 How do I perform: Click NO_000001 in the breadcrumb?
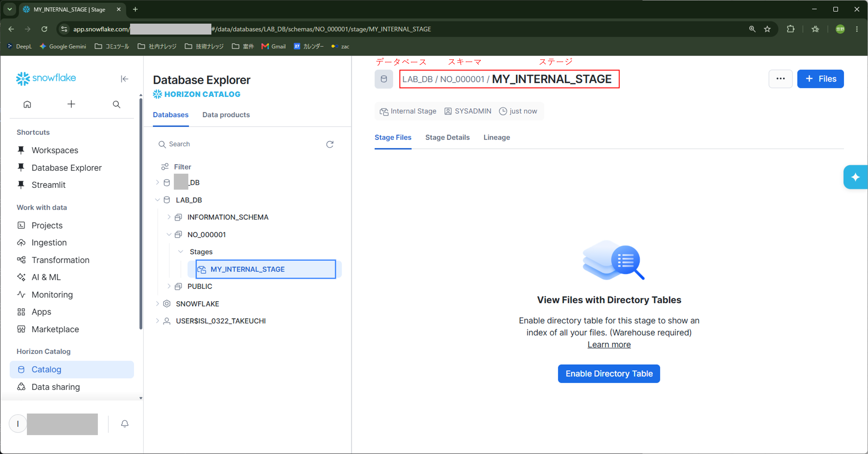(x=462, y=79)
